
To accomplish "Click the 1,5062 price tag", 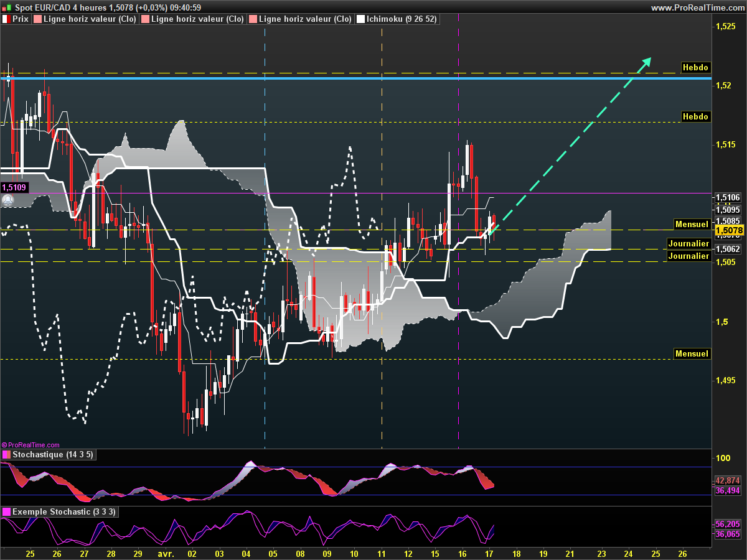I will (x=727, y=249).
